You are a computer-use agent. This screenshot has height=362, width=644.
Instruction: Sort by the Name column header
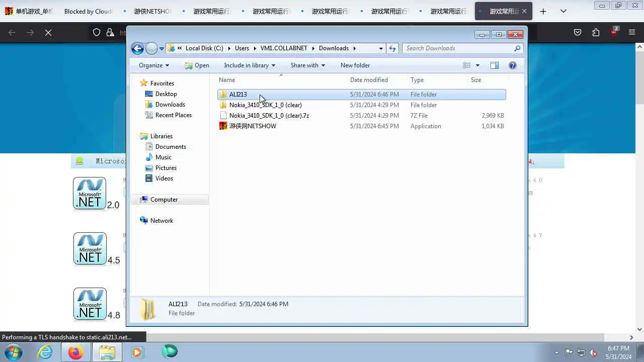point(282,80)
